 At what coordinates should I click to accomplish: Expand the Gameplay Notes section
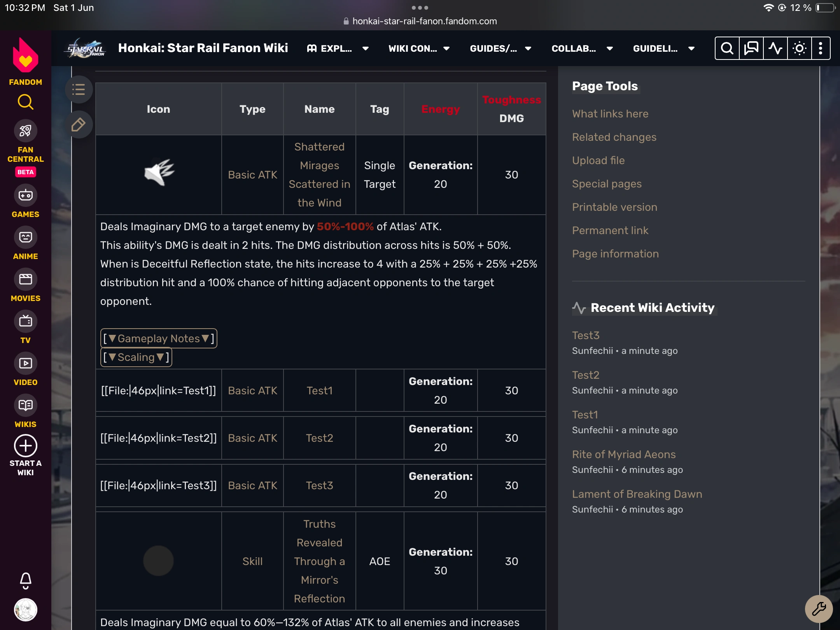(x=158, y=338)
